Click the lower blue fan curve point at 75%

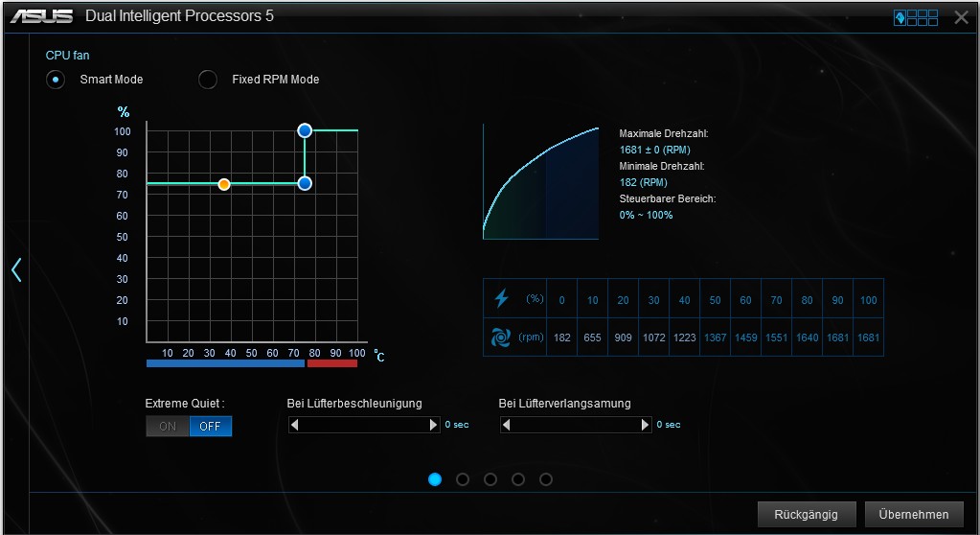click(x=305, y=183)
